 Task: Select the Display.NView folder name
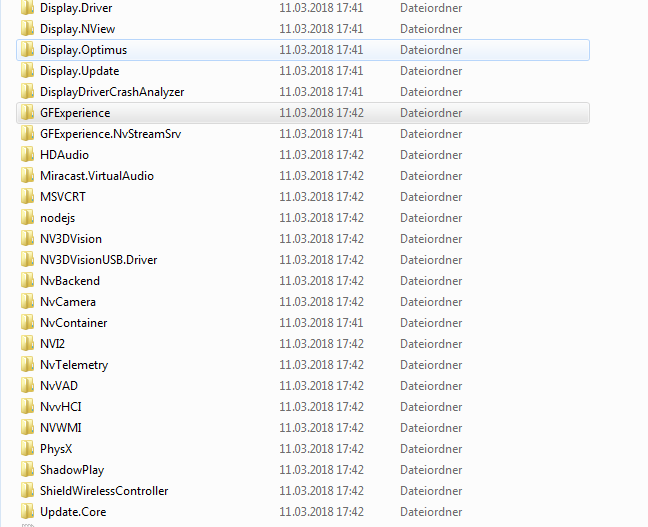[78, 29]
